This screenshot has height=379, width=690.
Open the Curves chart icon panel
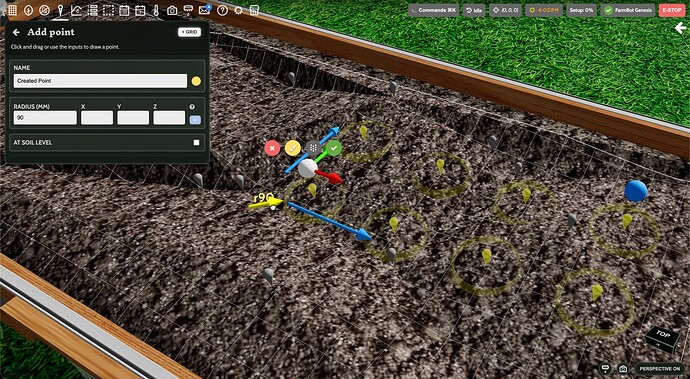[76, 10]
